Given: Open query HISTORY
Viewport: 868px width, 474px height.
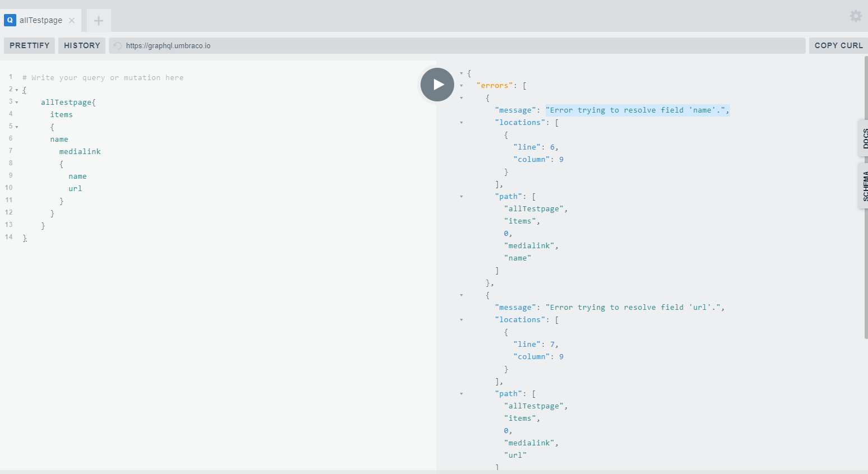Looking at the screenshot, I should pos(81,45).
